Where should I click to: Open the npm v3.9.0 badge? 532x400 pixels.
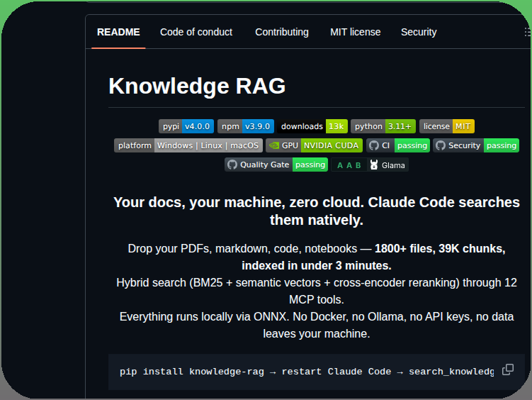point(246,126)
